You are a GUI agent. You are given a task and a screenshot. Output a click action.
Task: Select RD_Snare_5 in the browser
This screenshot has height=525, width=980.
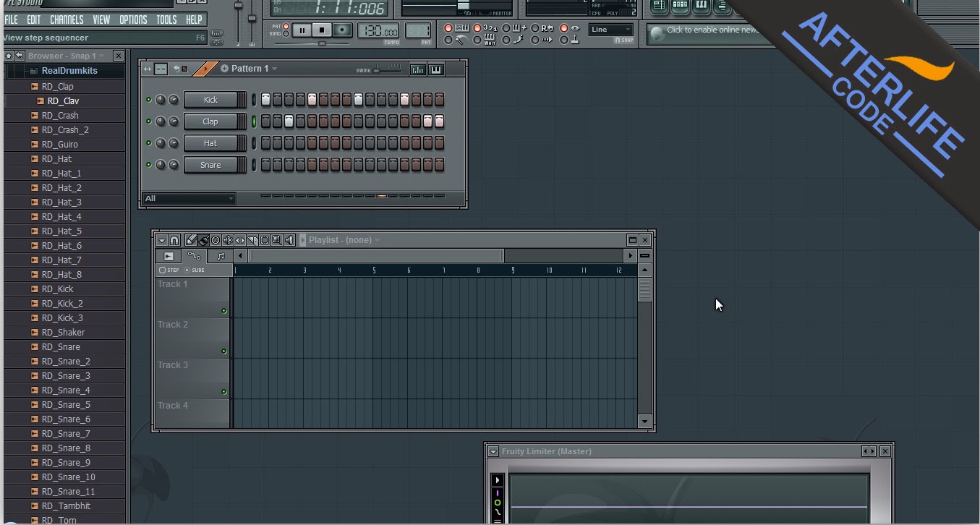[66, 405]
